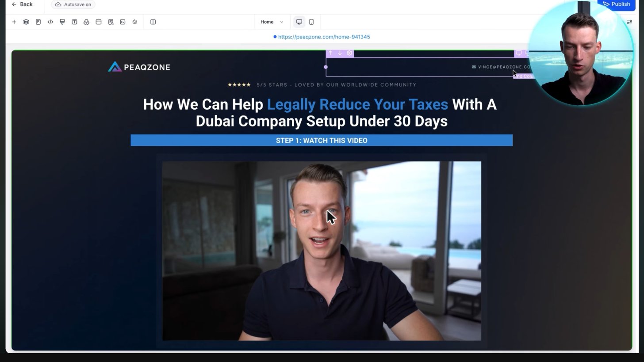
Task: Open the page document icon in toolbar
Action: tap(38, 22)
